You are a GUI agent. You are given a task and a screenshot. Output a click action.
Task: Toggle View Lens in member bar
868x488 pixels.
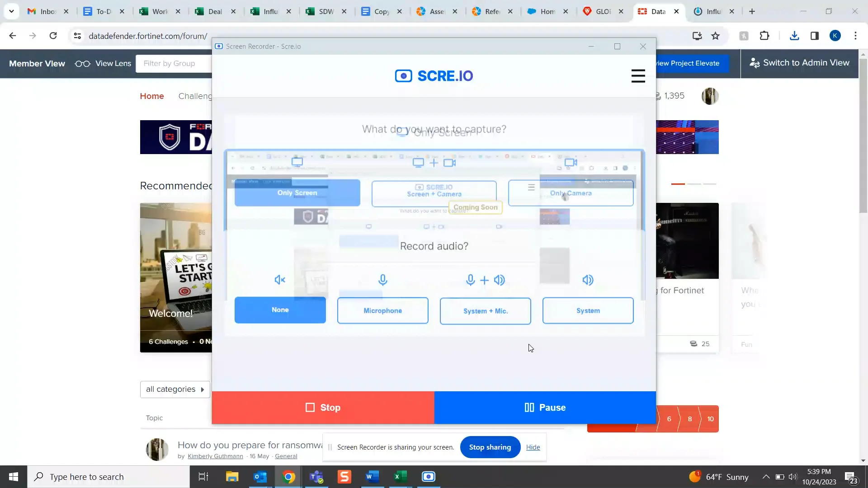click(x=103, y=63)
